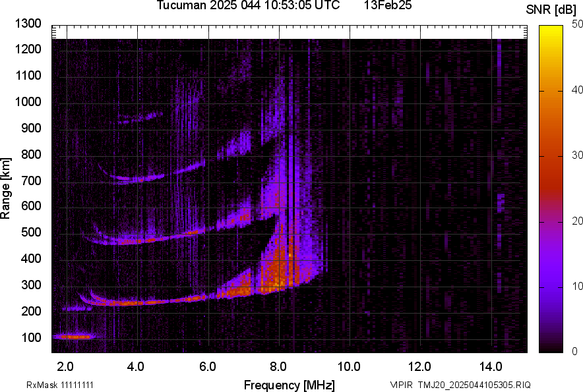Screen dimensions: 583x392
Task: Click the RxMask 11111111 text
Action: coord(64,385)
